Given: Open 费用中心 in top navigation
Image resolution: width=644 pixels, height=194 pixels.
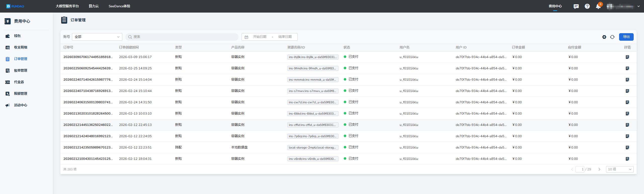Looking at the screenshot, I should coord(555,6).
